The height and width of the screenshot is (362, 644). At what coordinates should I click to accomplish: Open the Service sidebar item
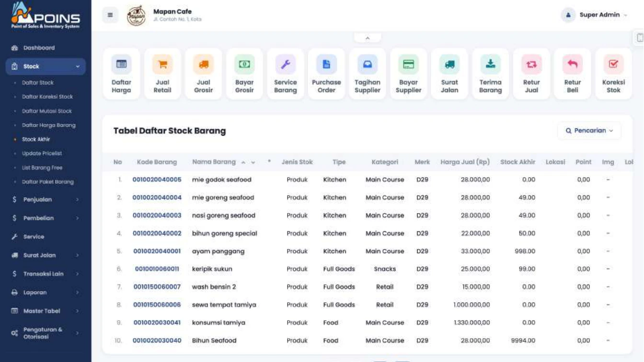tap(34, 237)
